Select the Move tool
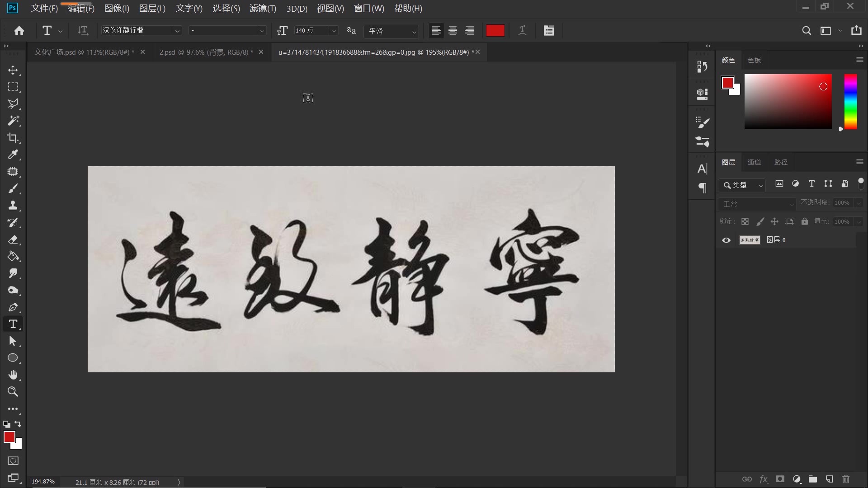 (13, 70)
